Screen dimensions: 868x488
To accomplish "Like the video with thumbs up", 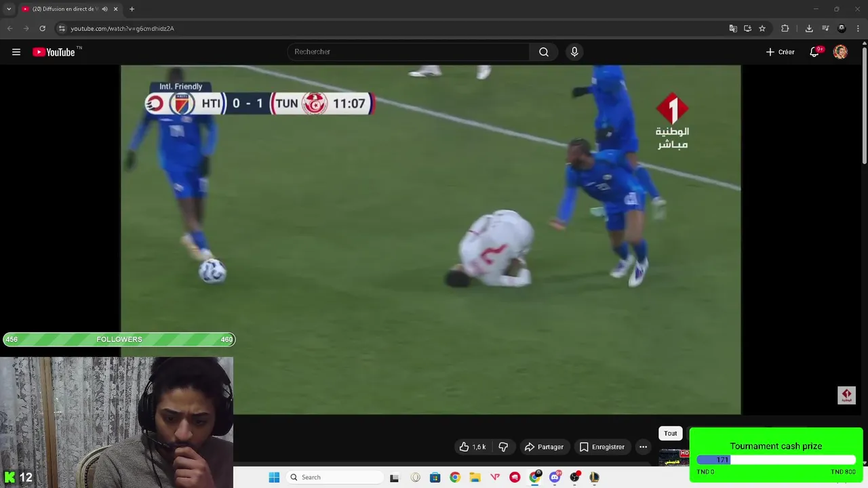I will pyautogui.click(x=465, y=447).
